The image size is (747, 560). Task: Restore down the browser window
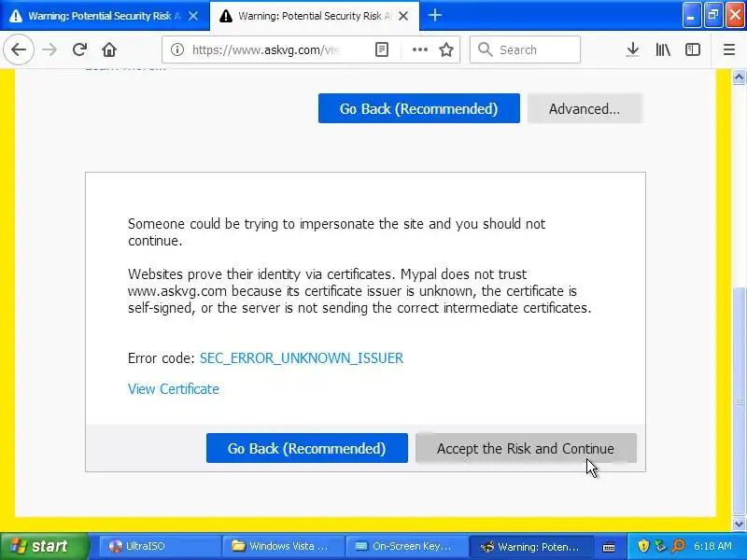point(713,16)
